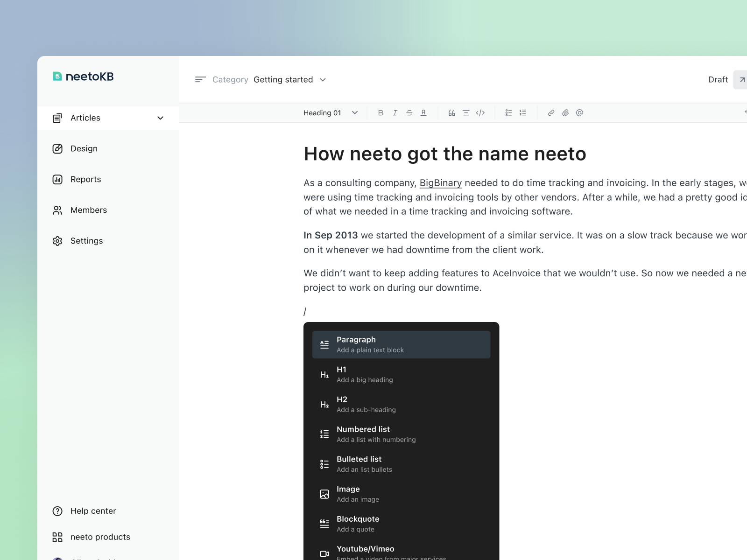Open the Heading 01 style dropdown
747x560 pixels.
tap(330, 112)
